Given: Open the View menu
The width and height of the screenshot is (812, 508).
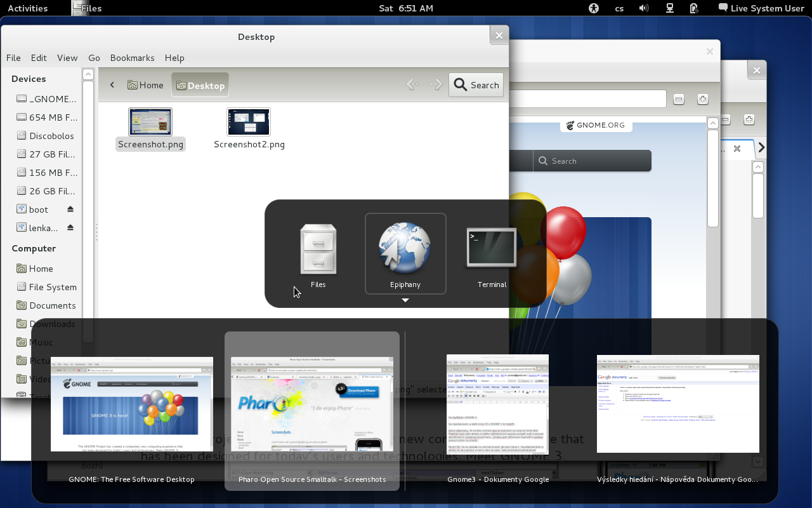Looking at the screenshot, I should pos(67,58).
